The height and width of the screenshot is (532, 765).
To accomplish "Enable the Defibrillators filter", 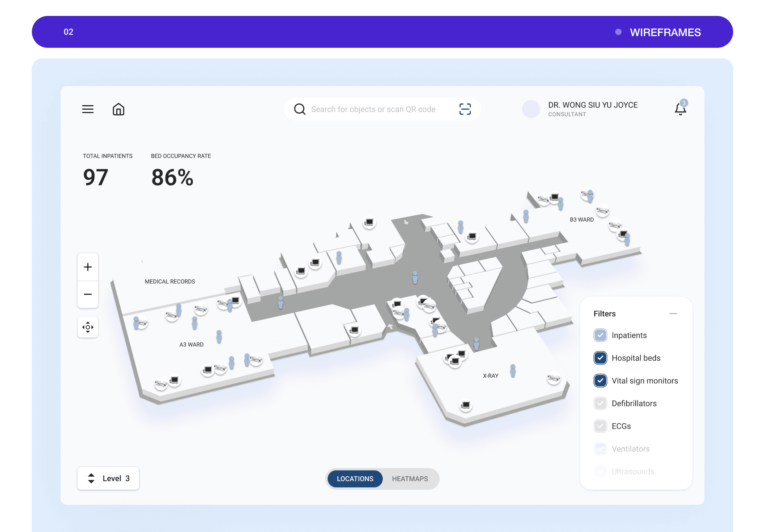I will coord(600,404).
